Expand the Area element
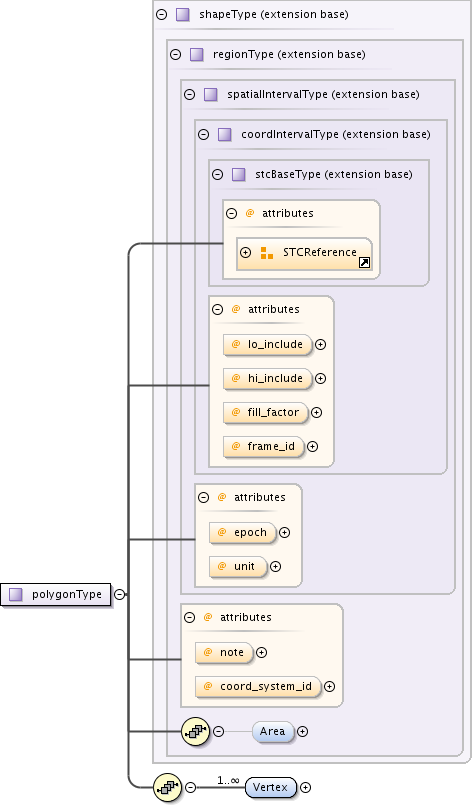The image size is (473, 807). click(303, 731)
